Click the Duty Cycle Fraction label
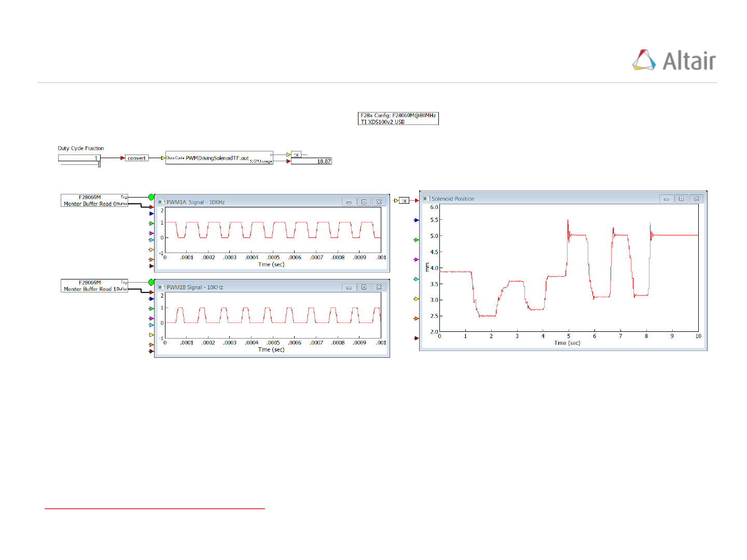747x560 pixels. [x=81, y=148]
